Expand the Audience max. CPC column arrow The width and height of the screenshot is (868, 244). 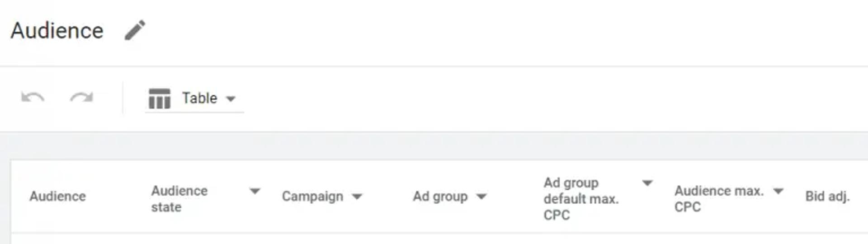point(778,191)
